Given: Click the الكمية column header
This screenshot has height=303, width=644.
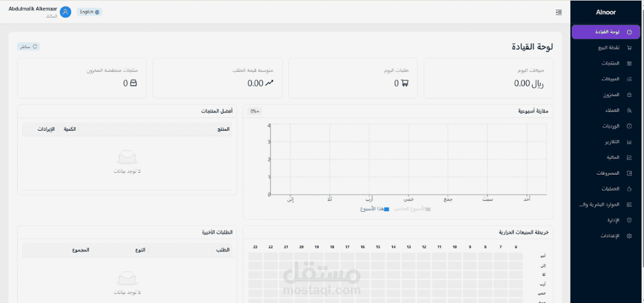Looking at the screenshot, I should (69, 129).
